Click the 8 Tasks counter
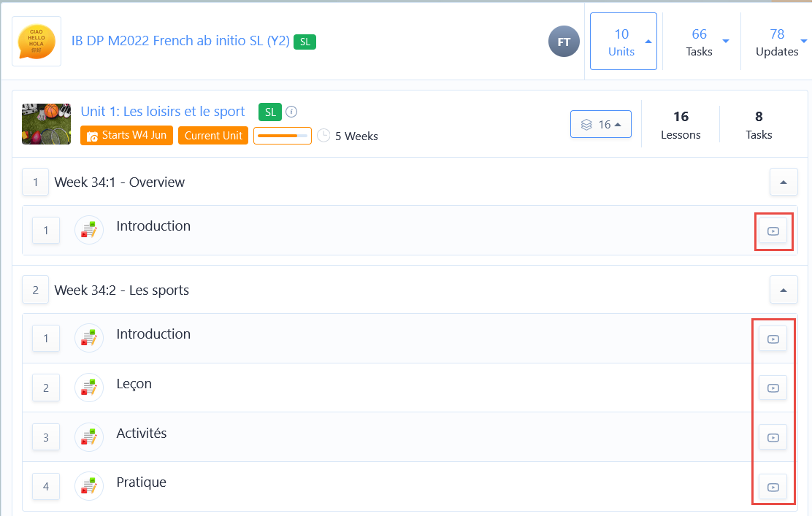Screen dimensions: 812x516 [759, 125]
